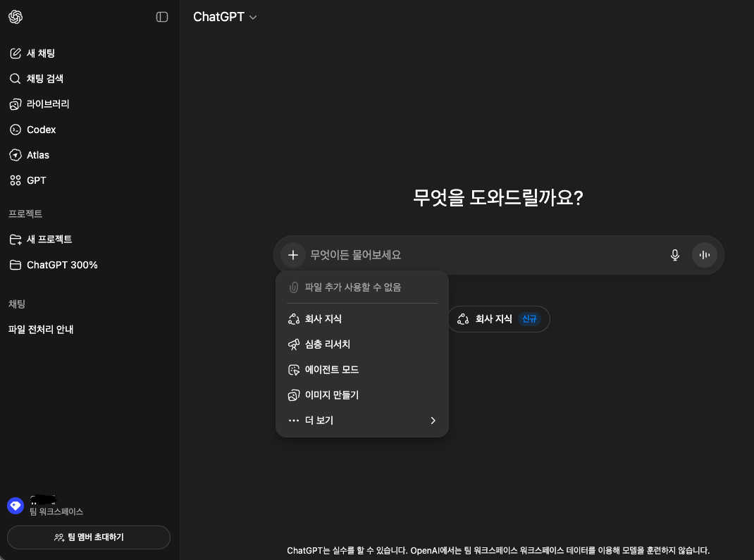This screenshot has height=560, width=754.
Task: Click the disabled 파일 추가 menu entry
Action: pyautogui.click(x=362, y=287)
